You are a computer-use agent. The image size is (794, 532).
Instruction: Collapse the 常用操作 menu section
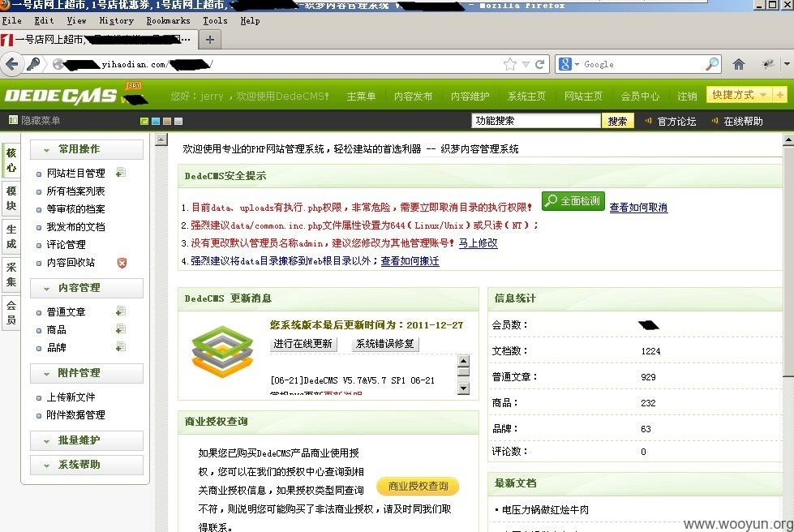coord(87,149)
